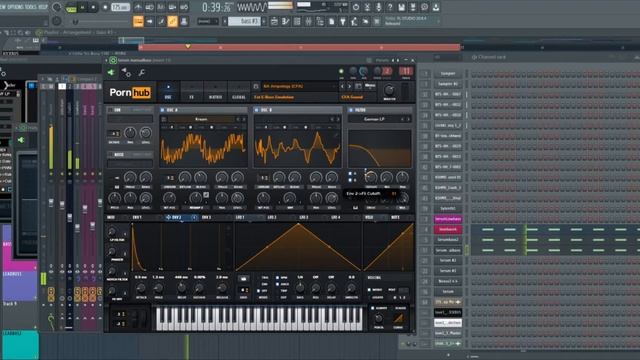Select next filter type with right arrow
The width and height of the screenshot is (640, 360).
pyautogui.click(x=408, y=119)
